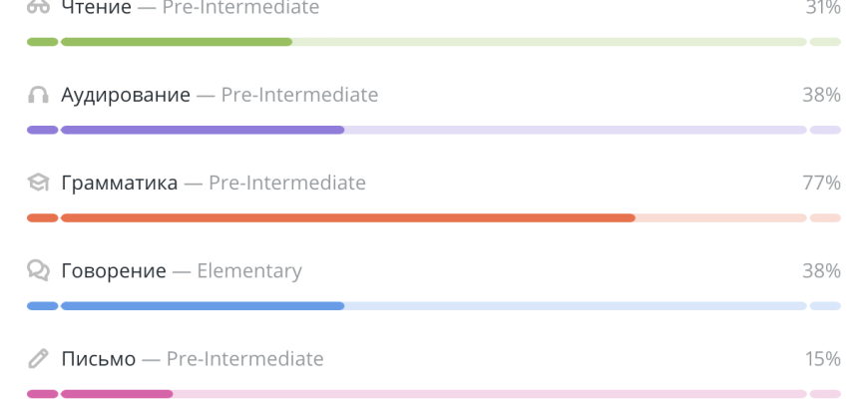The image size is (868, 399).
Task: Click the 15% value for Письмо
Action: [x=822, y=358]
